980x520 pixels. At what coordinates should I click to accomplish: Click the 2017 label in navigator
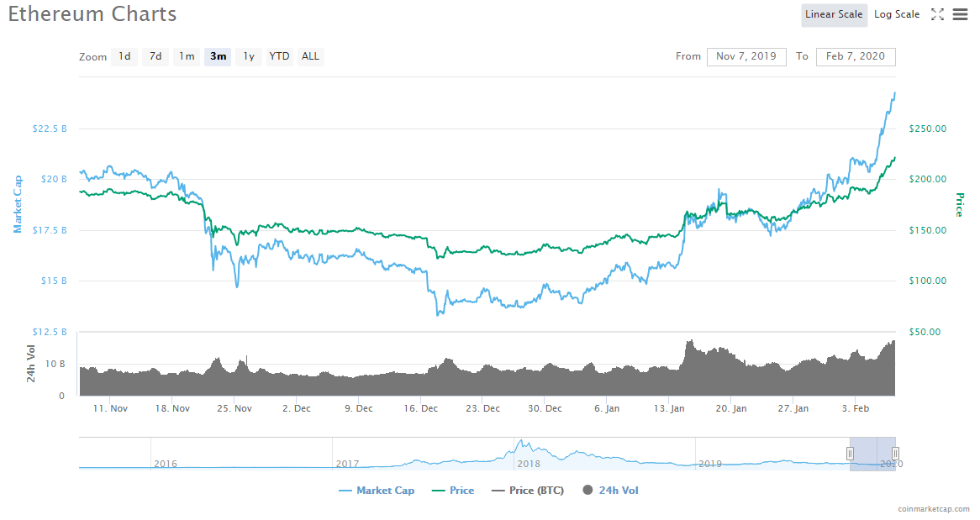click(347, 464)
